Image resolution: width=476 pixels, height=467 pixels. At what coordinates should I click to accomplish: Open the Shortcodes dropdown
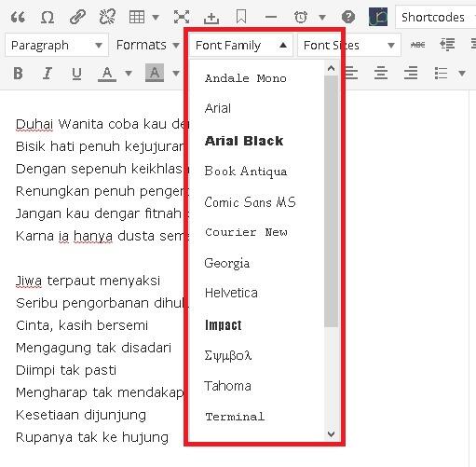point(436,17)
